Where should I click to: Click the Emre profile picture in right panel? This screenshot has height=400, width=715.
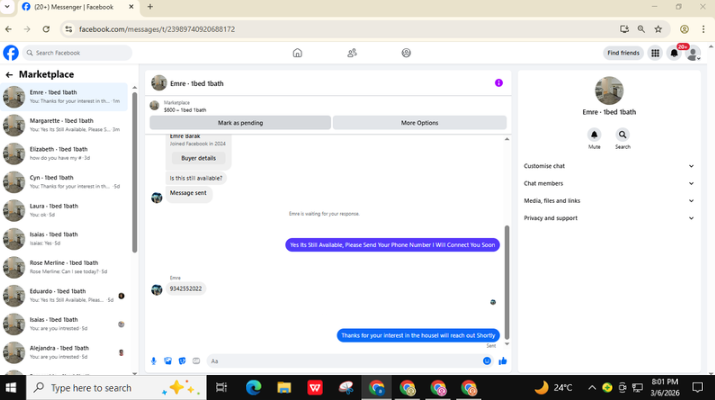click(x=609, y=91)
